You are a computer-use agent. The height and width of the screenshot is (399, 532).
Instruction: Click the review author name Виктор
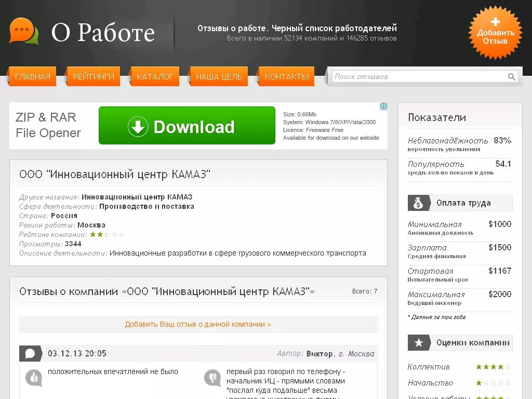(320, 353)
